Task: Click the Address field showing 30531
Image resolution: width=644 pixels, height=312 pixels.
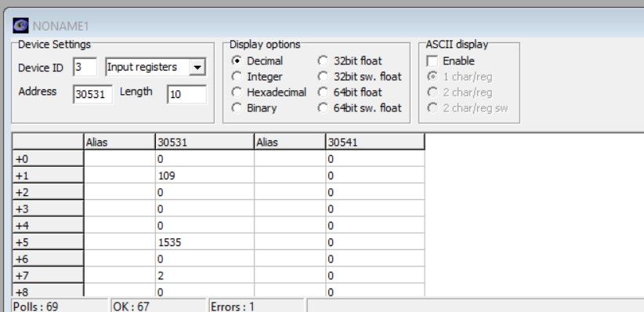Action: pos(92,95)
